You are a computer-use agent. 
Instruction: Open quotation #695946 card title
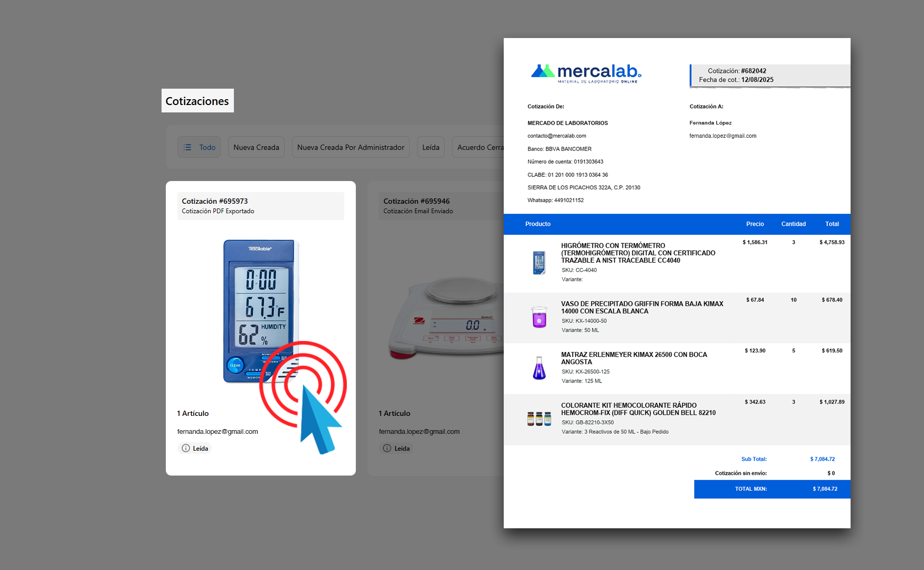pyautogui.click(x=417, y=201)
